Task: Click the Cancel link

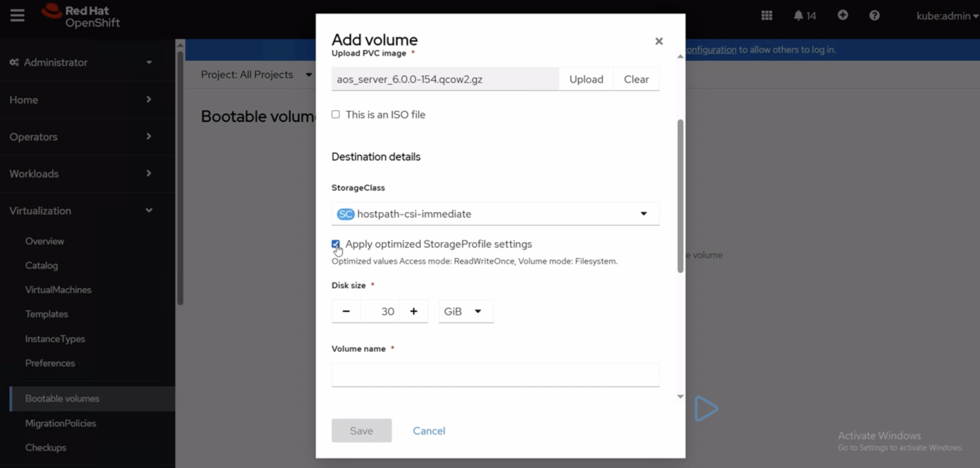Action: (429, 431)
